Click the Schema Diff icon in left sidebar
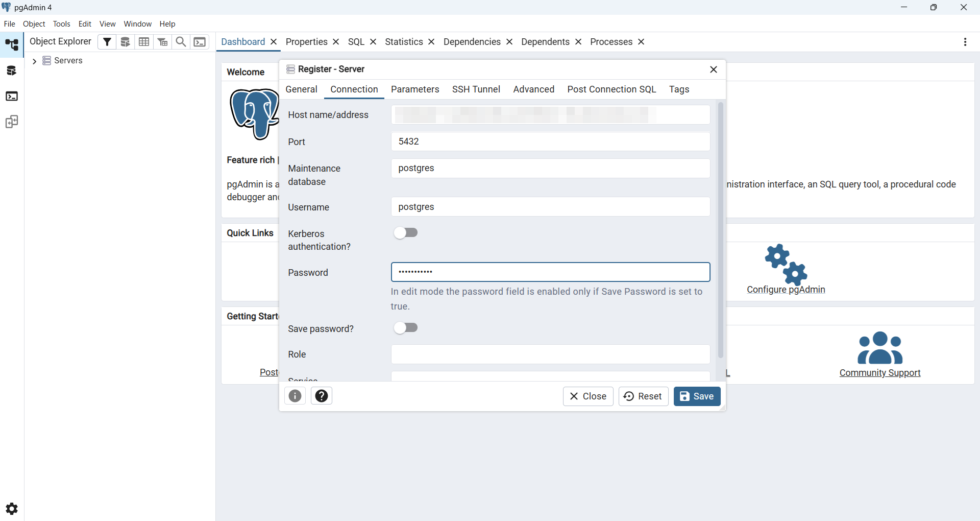 coord(12,122)
